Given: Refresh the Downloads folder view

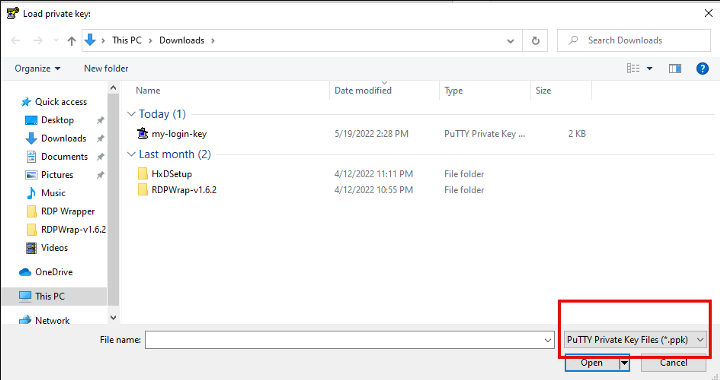Looking at the screenshot, I should [x=535, y=41].
